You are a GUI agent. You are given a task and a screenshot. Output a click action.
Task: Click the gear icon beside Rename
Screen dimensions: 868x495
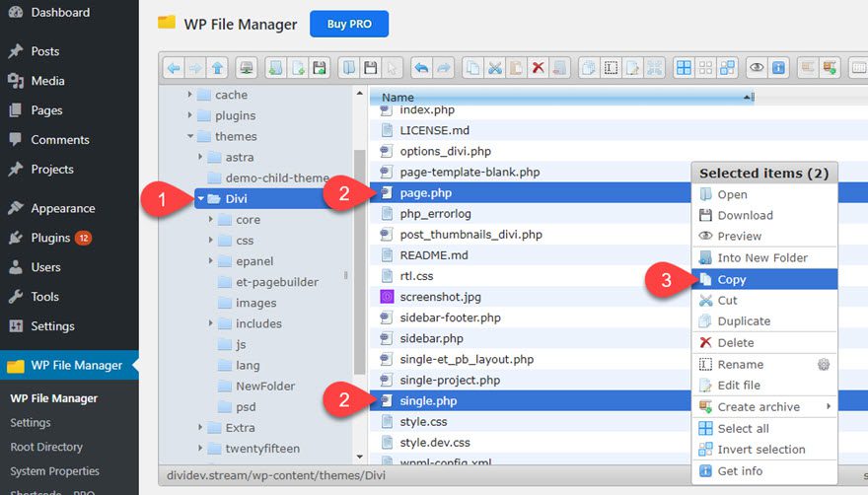(824, 364)
